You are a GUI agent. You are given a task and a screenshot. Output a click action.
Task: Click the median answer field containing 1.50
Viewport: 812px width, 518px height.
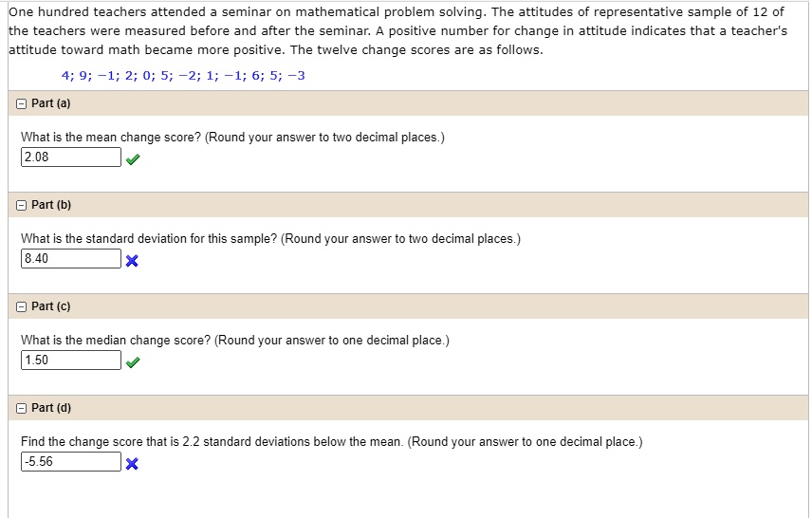pyautogui.click(x=70, y=361)
